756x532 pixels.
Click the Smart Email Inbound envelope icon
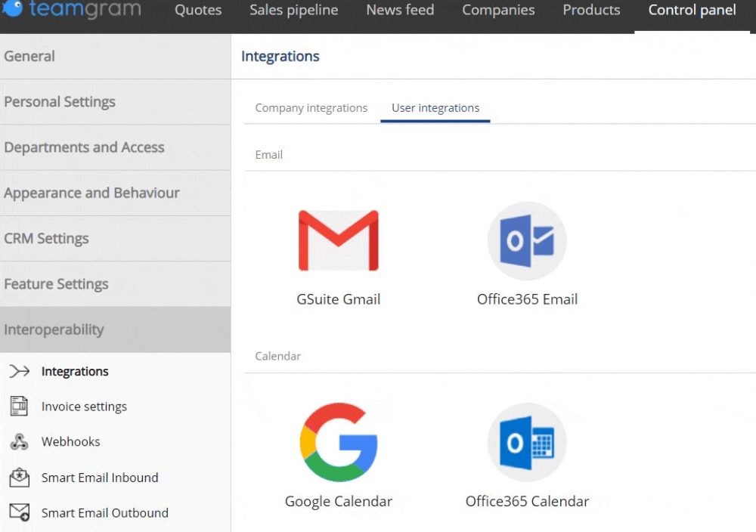[x=20, y=477]
